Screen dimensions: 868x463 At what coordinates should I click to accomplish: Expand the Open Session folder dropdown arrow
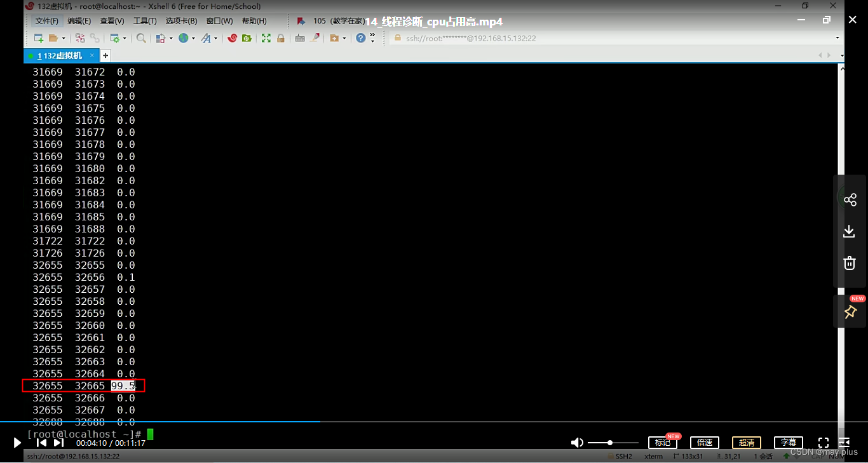(64, 38)
